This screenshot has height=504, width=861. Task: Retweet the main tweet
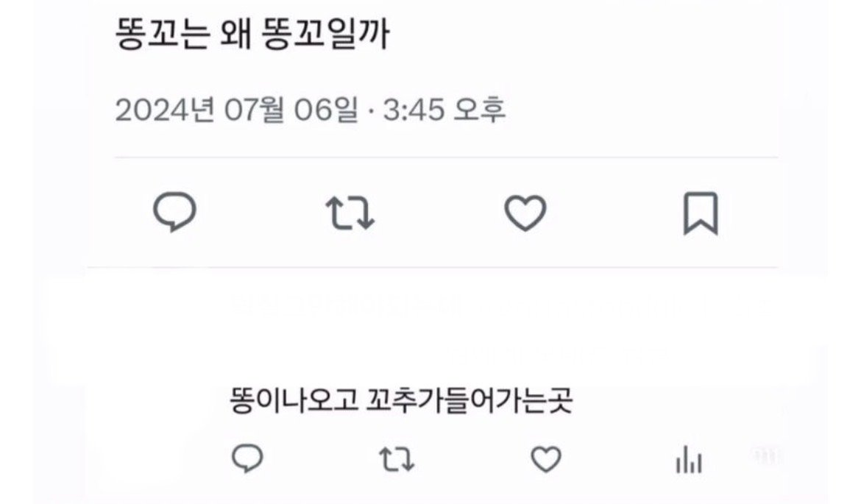(x=350, y=213)
